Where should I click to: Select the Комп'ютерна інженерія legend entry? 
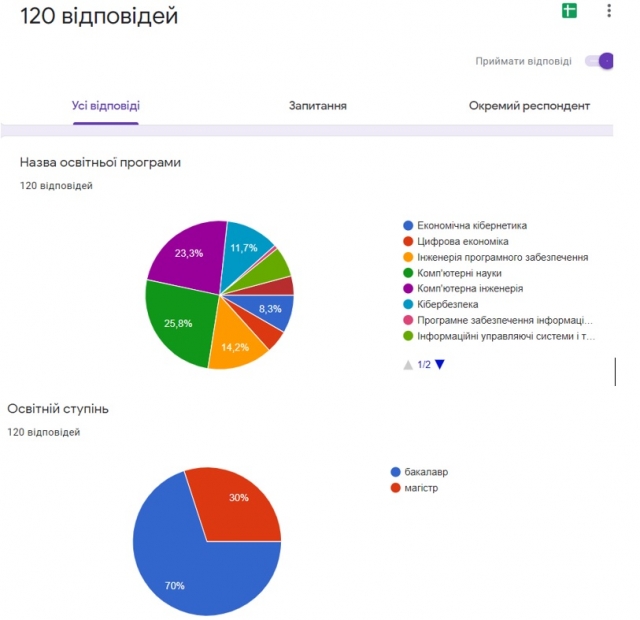click(463, 289)
